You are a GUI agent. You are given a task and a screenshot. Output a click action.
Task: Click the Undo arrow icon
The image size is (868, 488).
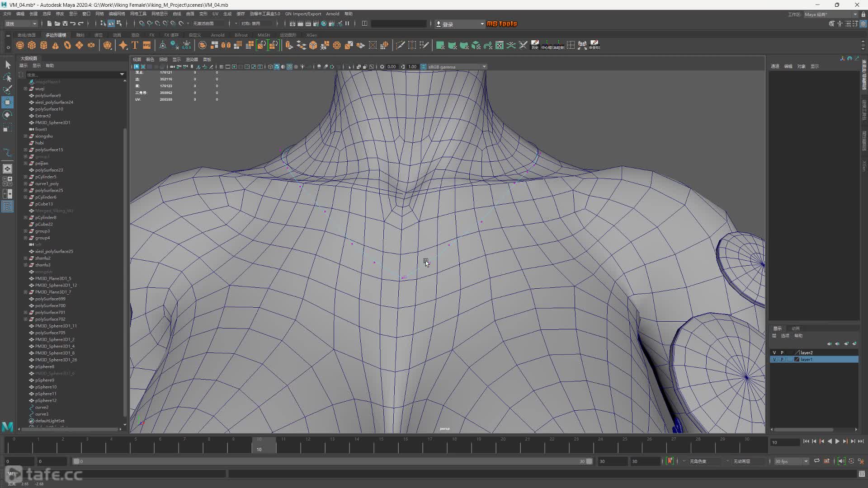73,23
